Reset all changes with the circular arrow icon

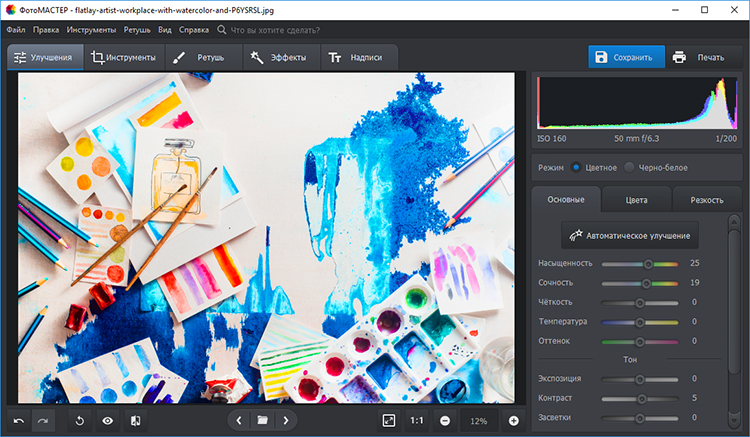(x=81, y=421)
